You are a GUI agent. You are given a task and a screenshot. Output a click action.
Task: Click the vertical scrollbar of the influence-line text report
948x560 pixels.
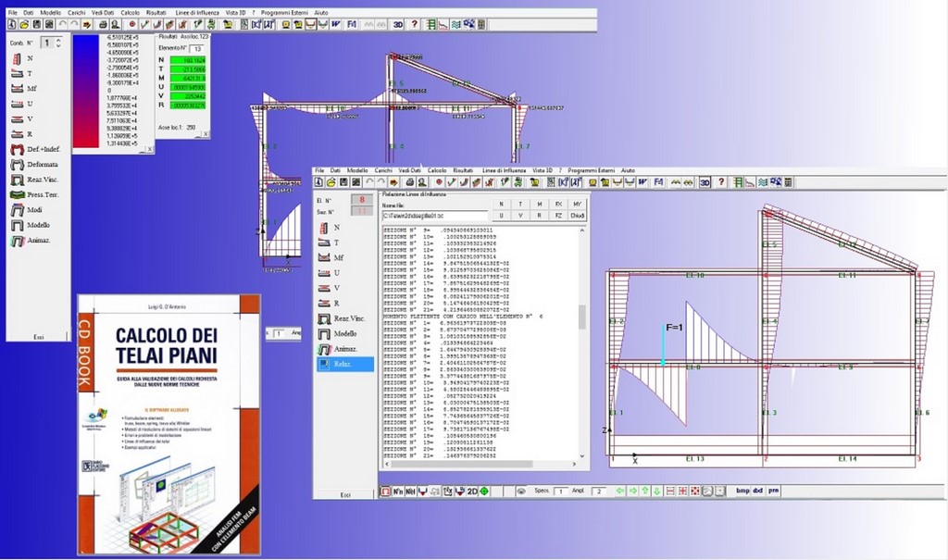pyautogui.click(x=582, y=342)
